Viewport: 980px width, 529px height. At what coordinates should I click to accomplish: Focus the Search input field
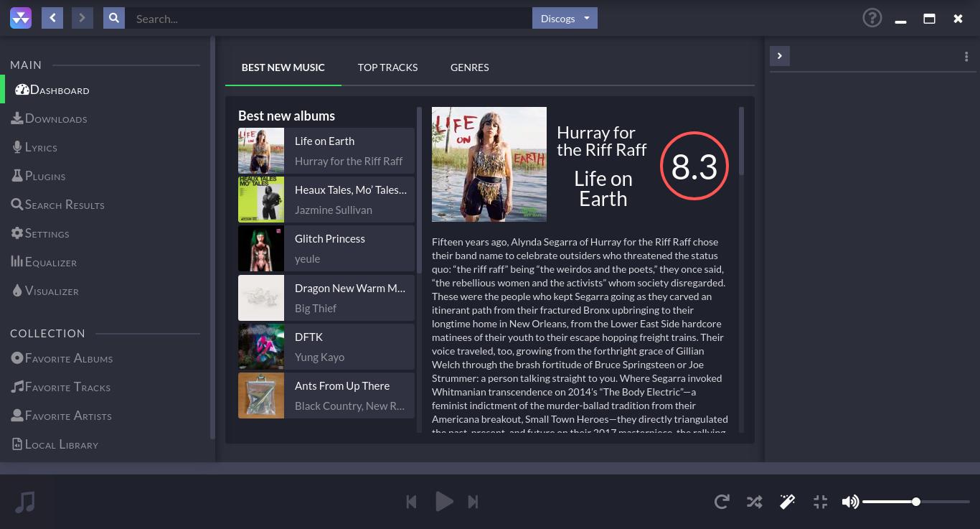point(329,19)
